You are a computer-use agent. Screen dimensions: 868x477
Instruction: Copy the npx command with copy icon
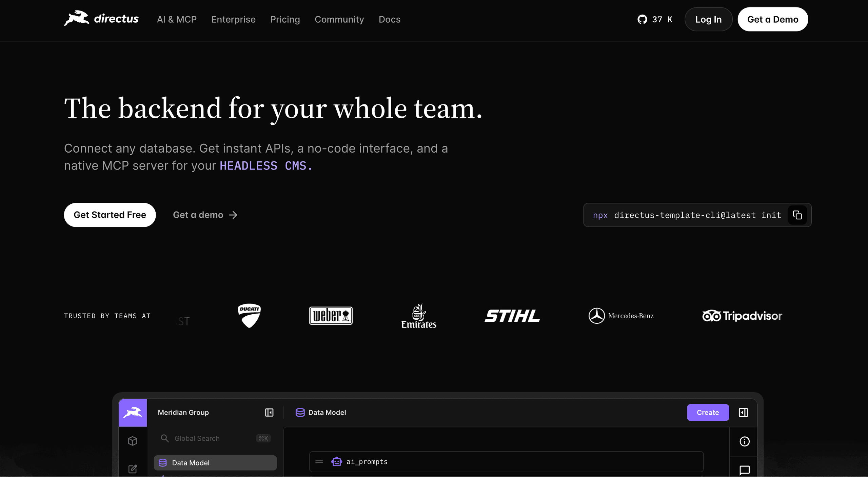click(x=797, y=215)
